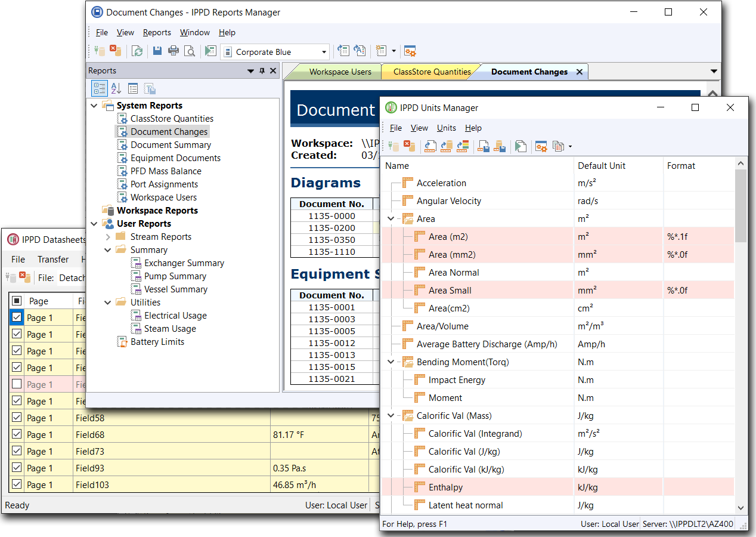Screen dimensions: 756x537
Task: Click the Units Manager vertical scrollbar thumb
Action: coord(740,206)
